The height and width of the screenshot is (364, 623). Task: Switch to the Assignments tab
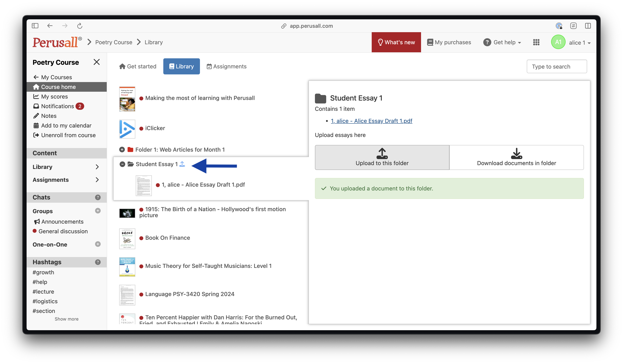point(227,66)
